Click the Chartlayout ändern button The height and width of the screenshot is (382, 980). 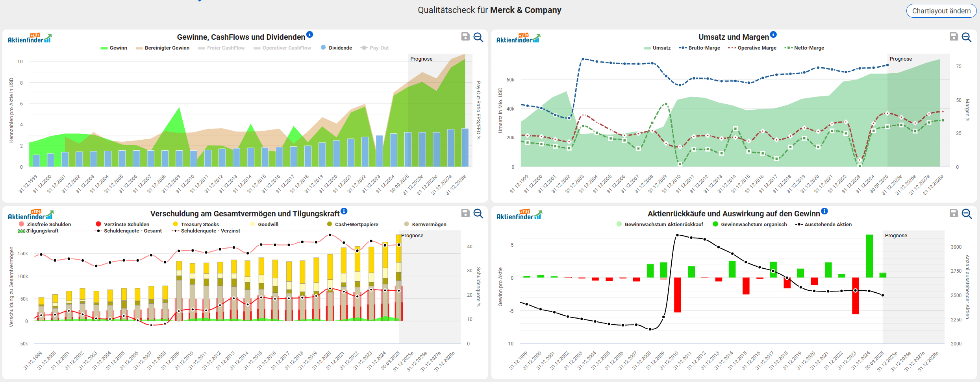[941, 11]
